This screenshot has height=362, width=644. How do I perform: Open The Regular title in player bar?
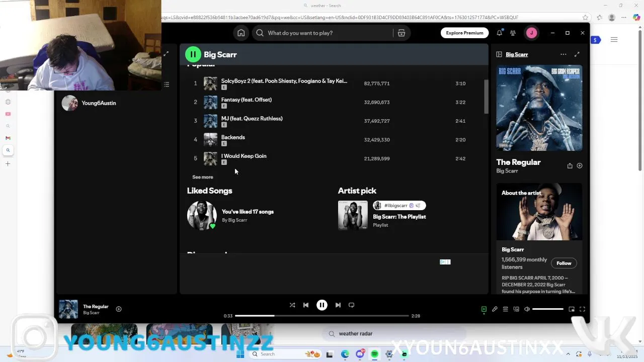pyautogui.click(x=96, y=307)
